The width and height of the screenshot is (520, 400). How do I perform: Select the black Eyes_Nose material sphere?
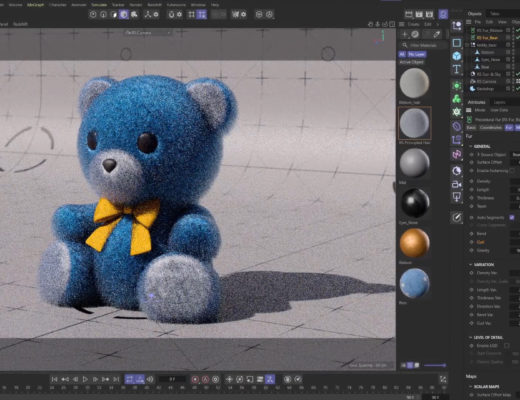[x=415, y=203]
